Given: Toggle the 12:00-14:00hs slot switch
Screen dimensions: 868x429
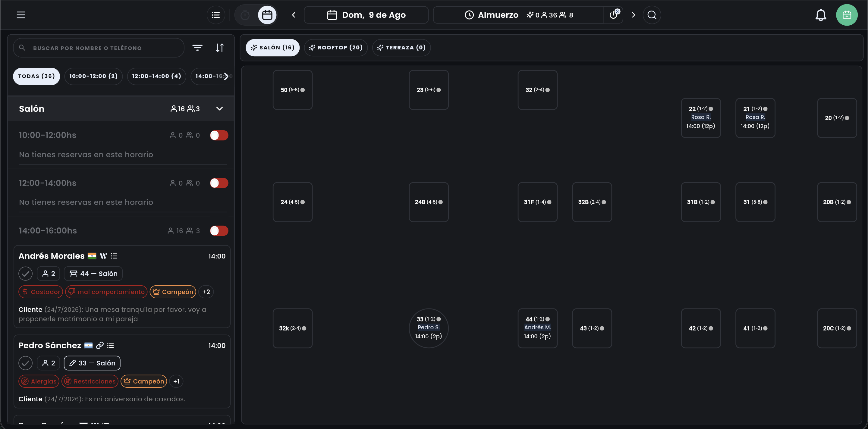Looking at the screenshot, I should click(219, 183).
